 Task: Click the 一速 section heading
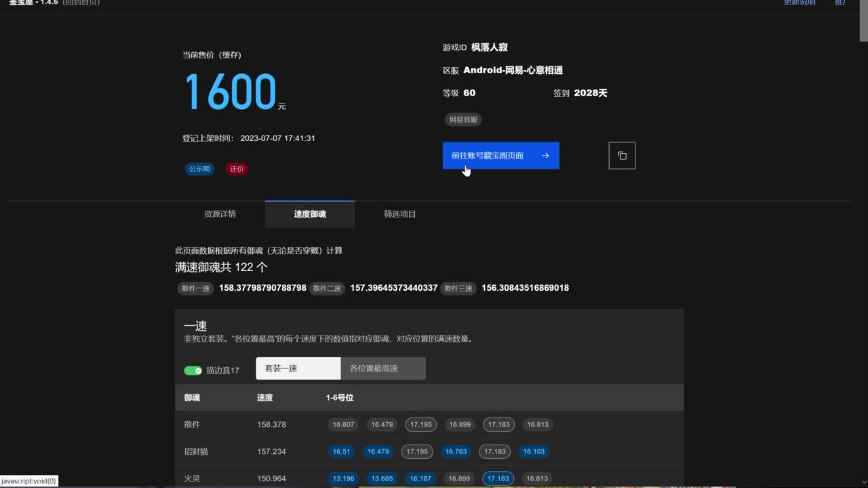click(x=195, y=326)
